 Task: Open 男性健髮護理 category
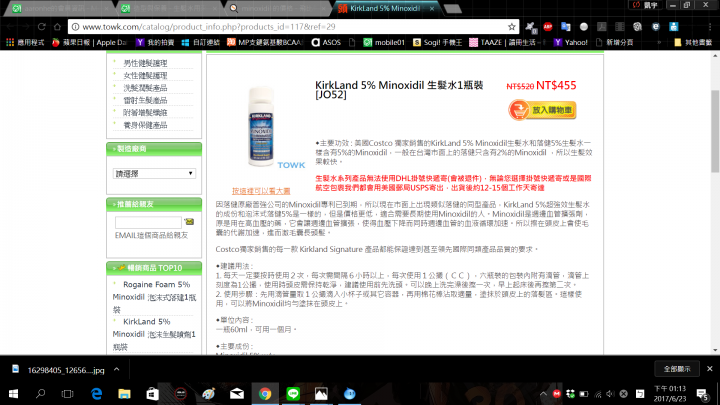pyautogui.click(x=145, y=63)
